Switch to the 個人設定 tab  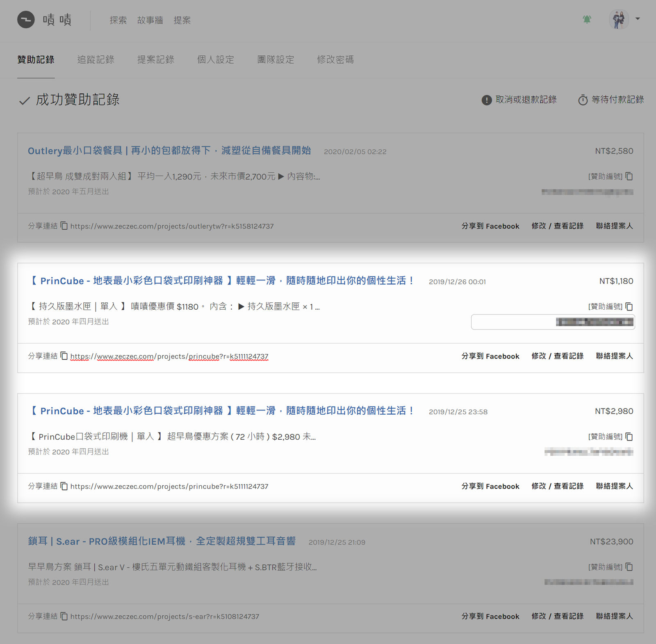click(216, 59)
